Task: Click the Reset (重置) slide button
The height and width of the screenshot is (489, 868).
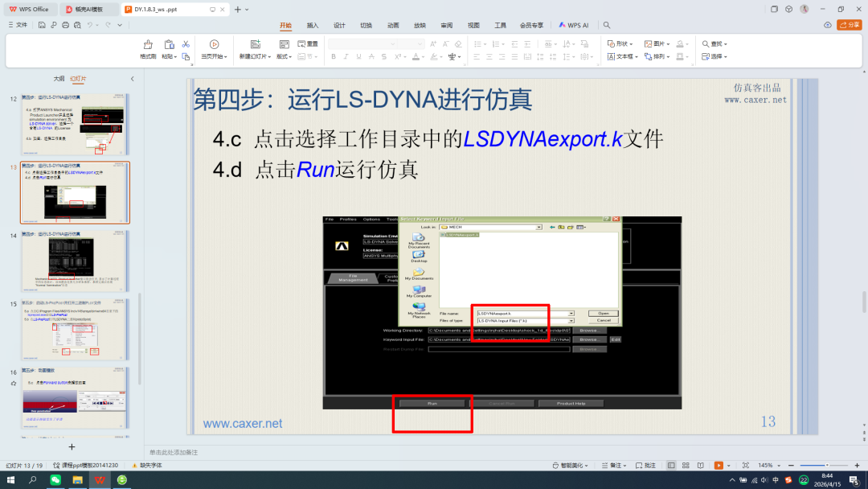Action: tap(308, 43)
